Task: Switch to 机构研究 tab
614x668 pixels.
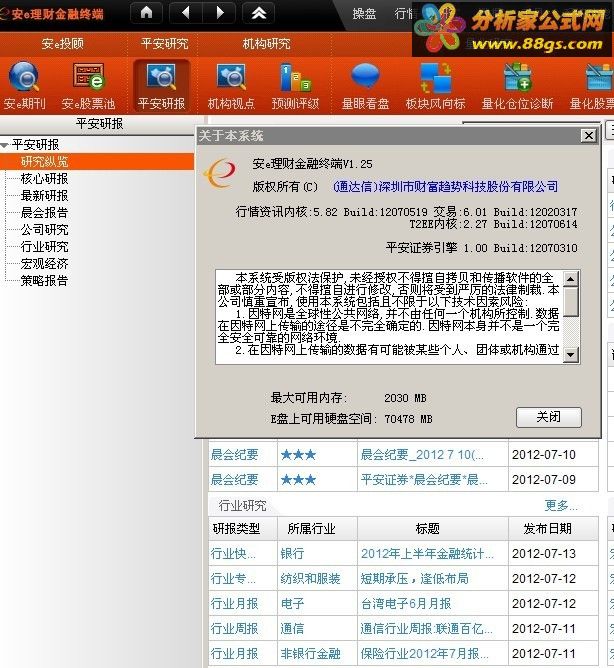Action: click(266, 43)
